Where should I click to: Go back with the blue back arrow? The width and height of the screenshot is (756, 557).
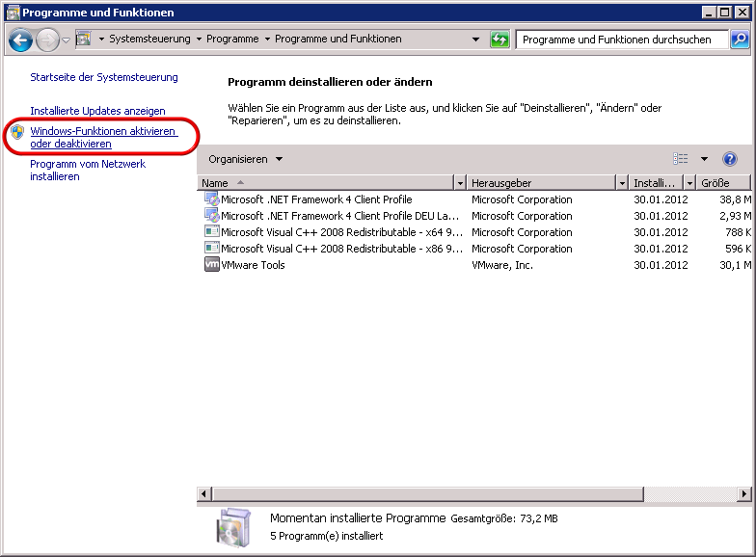click(20, 40)
